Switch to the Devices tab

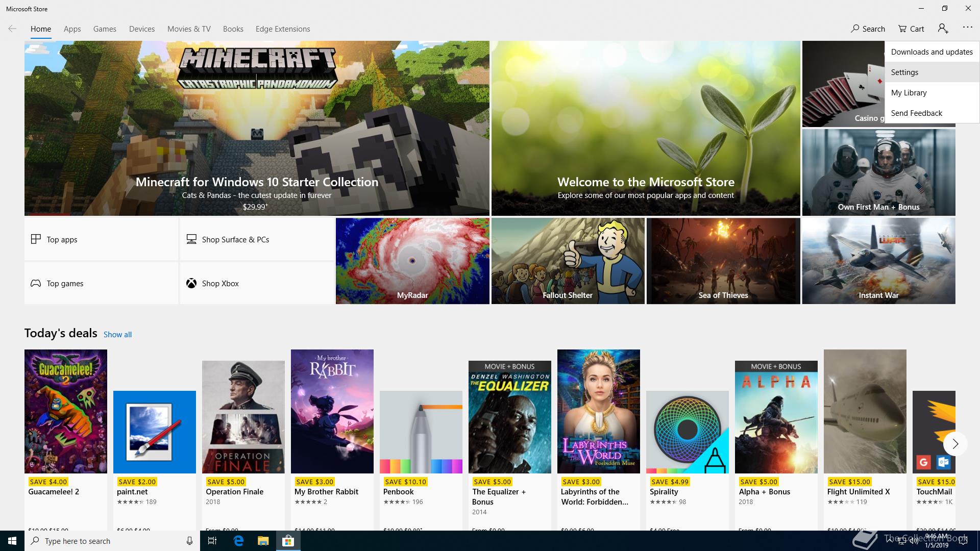click(x=142, y=29)
